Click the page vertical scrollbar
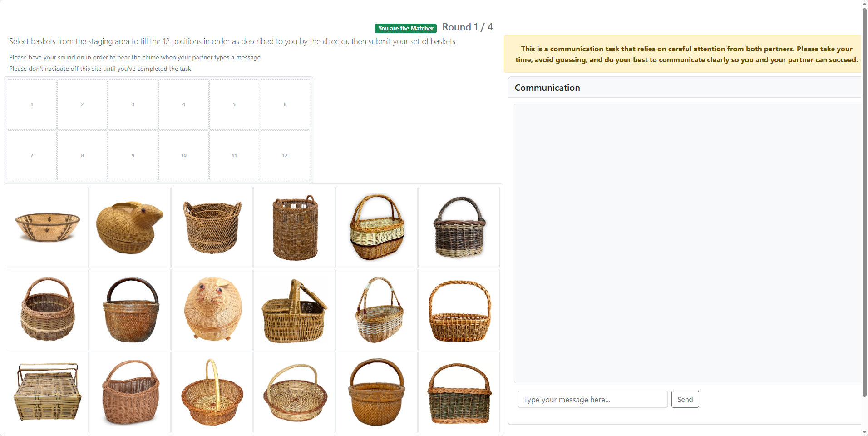This screenshot has width=868, height=436. click(864, 182)
